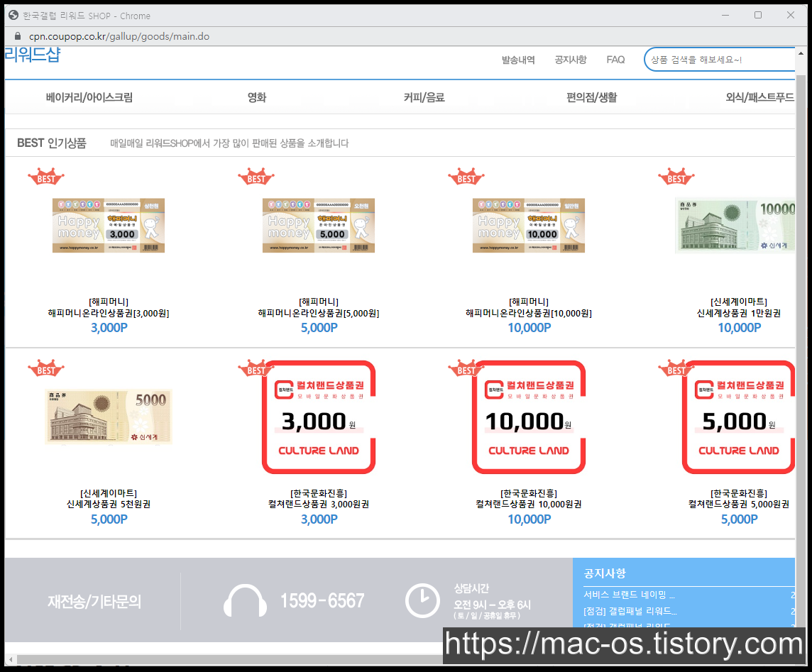
Task: Open 신세계상품권 5천원권 title
Action: [x=108, y=505]
